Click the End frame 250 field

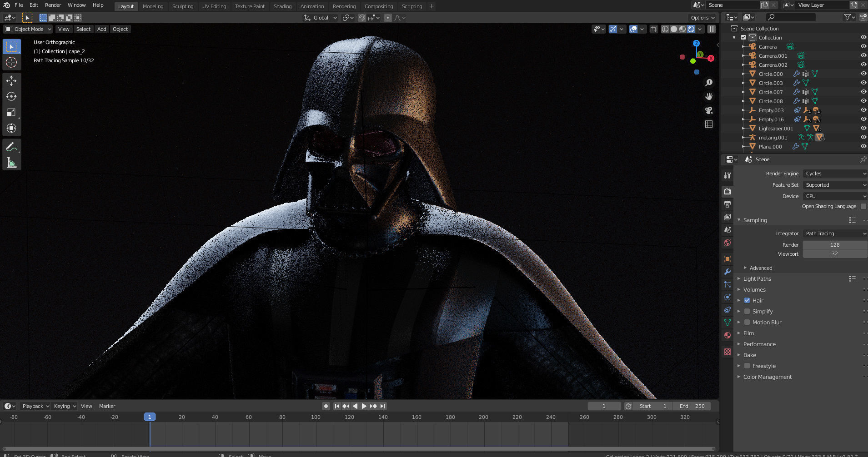(692, 406)
